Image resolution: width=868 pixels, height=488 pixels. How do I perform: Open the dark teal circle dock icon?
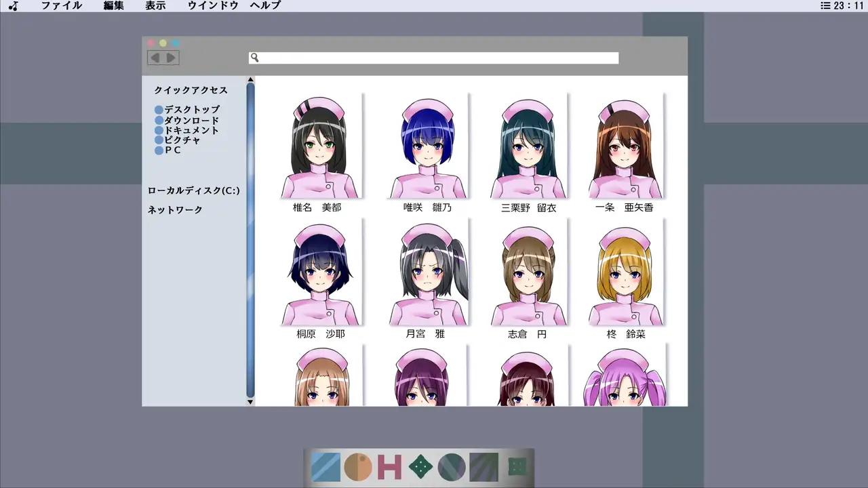pos(452,468)
